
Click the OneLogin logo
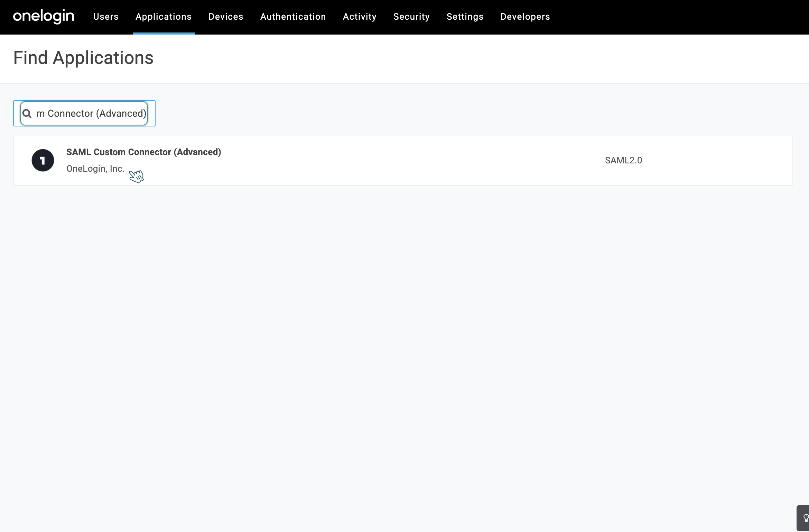[x=44, y=17]
